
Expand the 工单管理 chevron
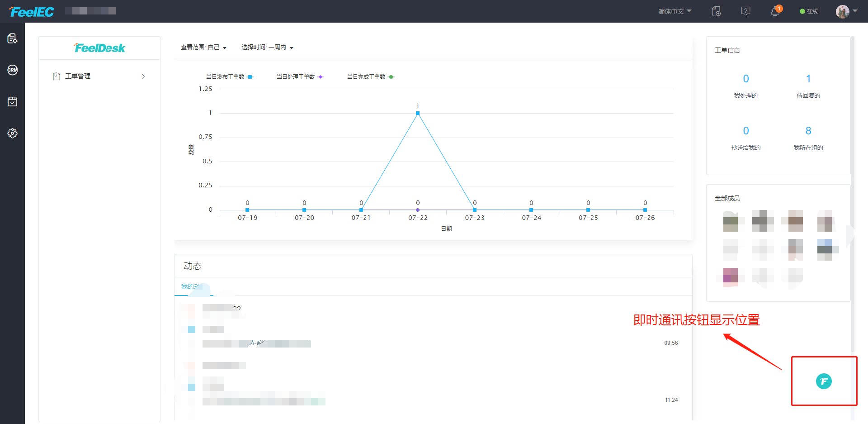coord(143,76)
